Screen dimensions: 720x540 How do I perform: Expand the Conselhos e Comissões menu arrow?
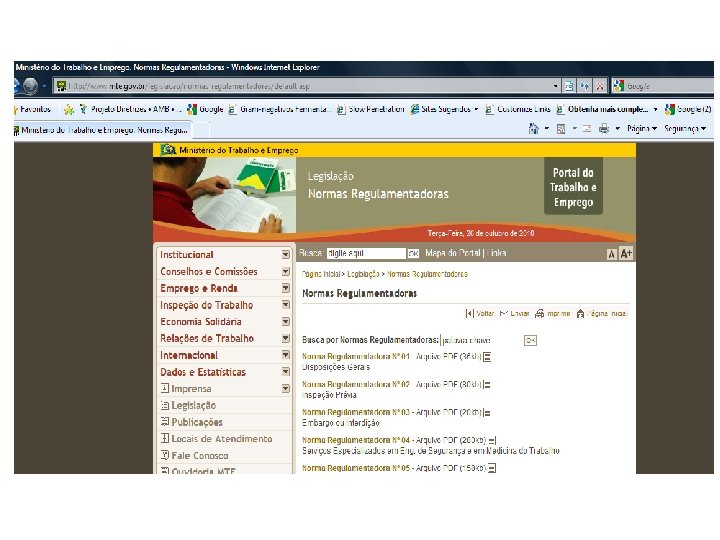286,271
